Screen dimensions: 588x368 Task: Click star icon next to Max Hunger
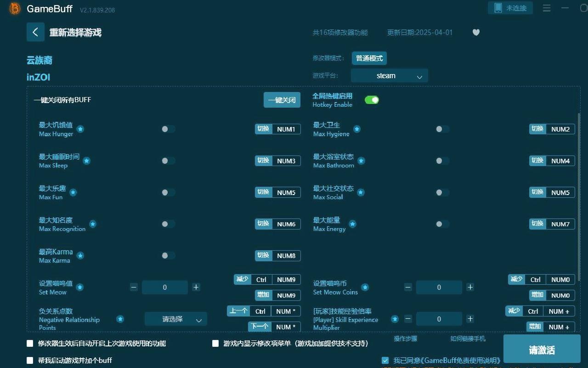click(80, 129)
